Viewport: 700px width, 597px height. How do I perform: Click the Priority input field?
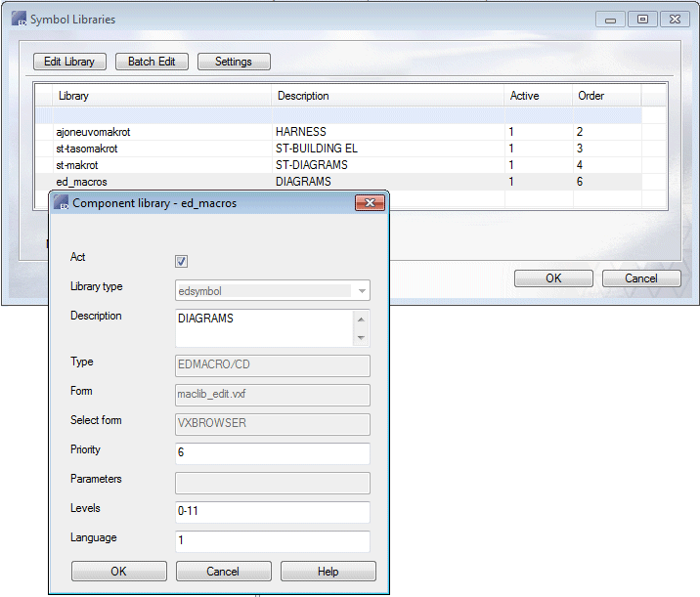272,453
